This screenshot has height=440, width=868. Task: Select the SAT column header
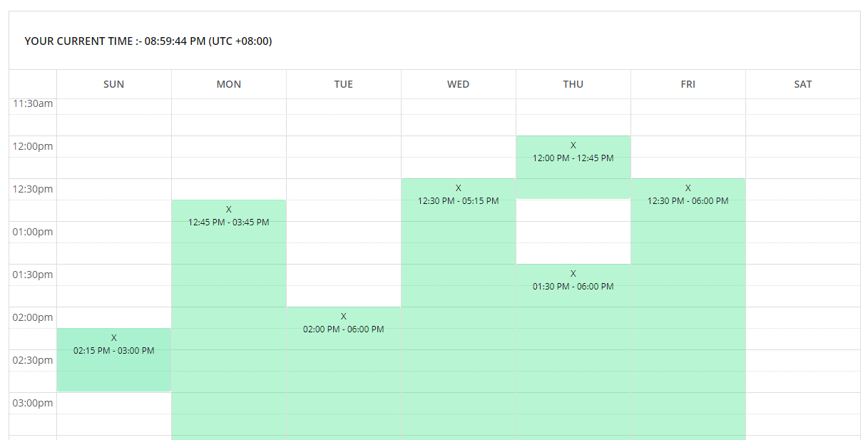coord(803,84)
